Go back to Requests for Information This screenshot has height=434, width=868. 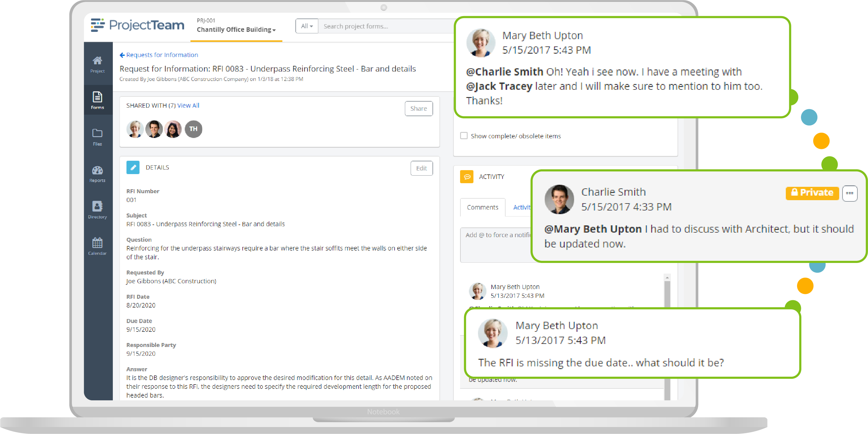(x=159, y=55)
